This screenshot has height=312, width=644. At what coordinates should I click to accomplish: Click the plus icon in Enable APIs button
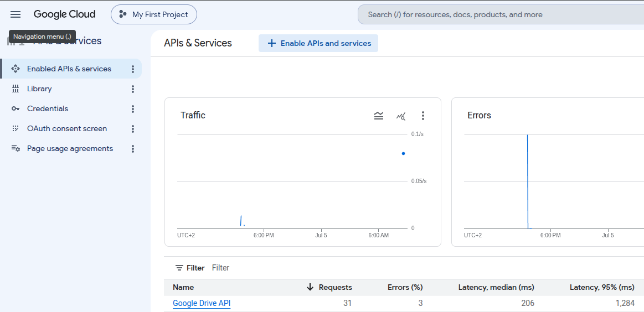271,43
